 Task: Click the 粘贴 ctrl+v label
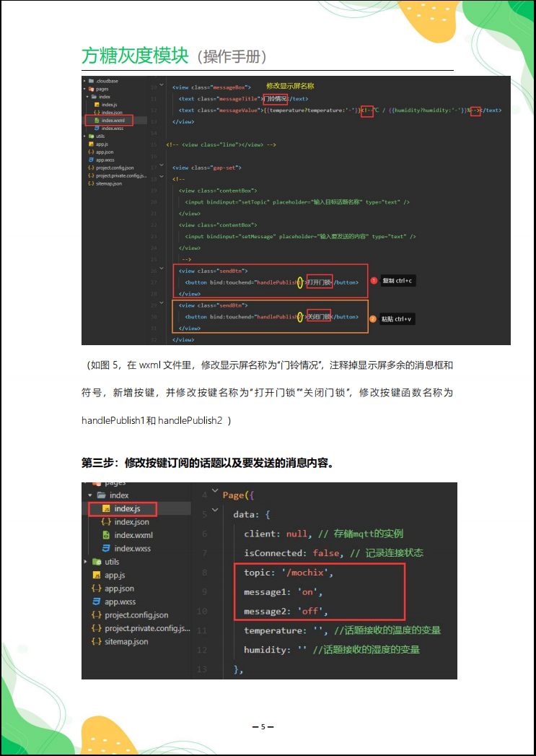point(397,318)
